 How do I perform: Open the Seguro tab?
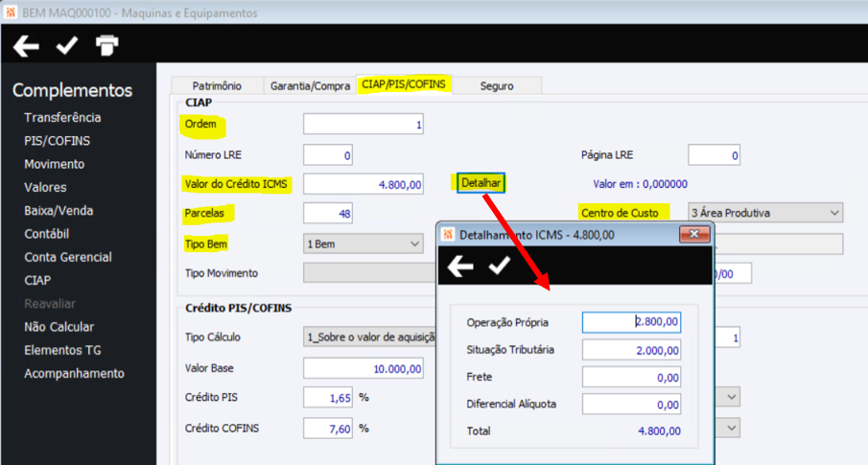coord(497,85)
